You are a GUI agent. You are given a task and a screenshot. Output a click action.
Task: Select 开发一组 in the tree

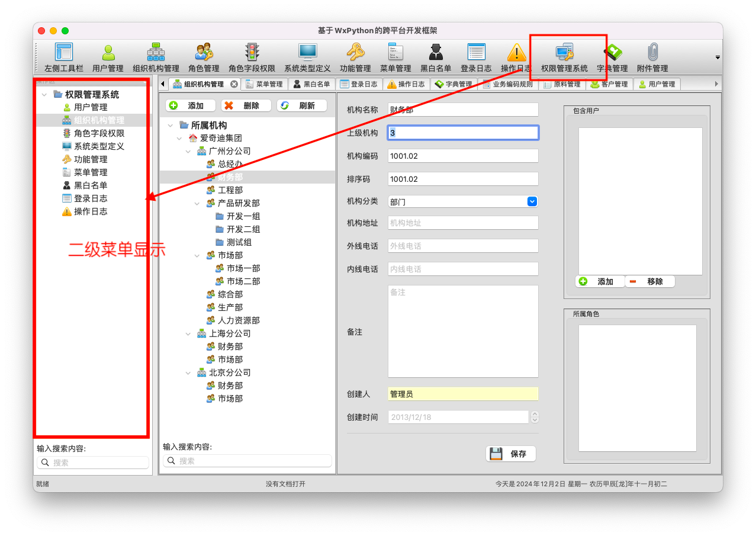click(237, 216)
